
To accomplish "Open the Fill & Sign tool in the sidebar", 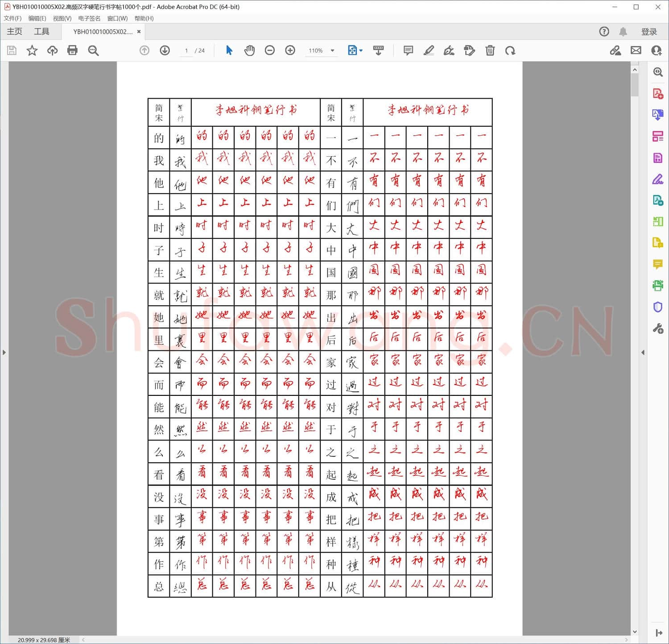I will [x=658, y=179].
